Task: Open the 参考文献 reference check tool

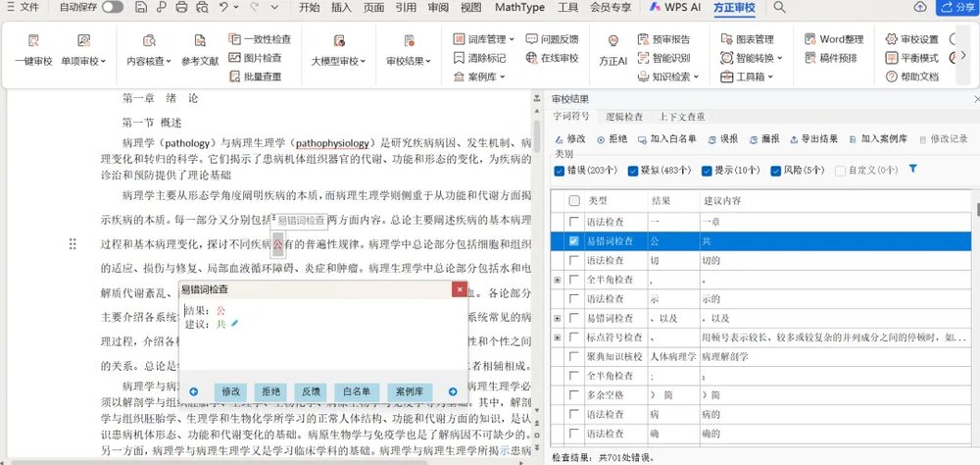Action: click(200, 41)
